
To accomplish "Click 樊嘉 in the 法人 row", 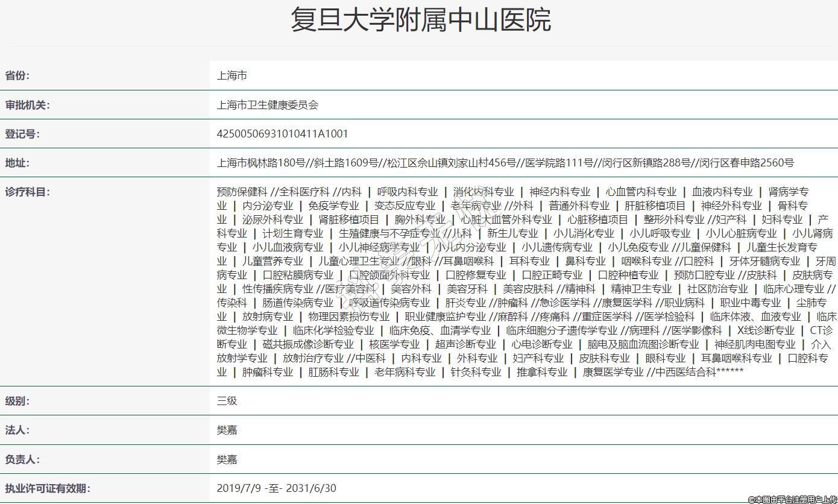I will point(227,430).
